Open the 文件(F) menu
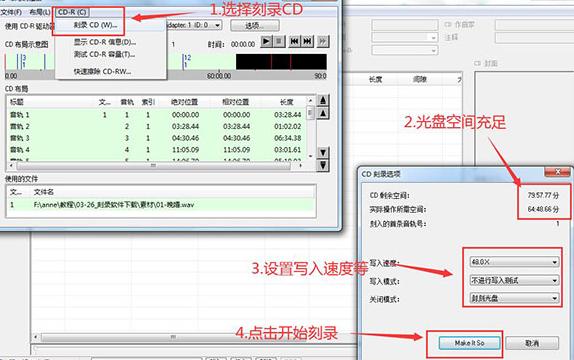Image resolution: width=574 pixels, height=360 pixels. tap(11, 12)
